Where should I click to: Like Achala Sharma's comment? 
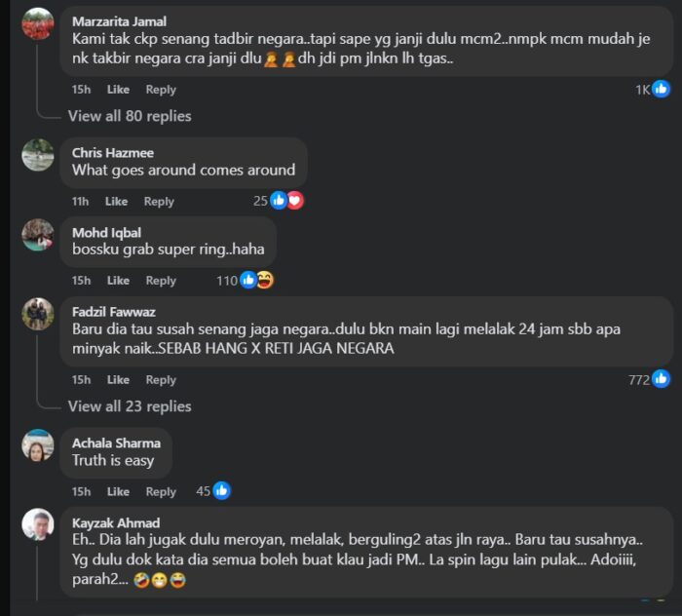click(x=118, y=491)
